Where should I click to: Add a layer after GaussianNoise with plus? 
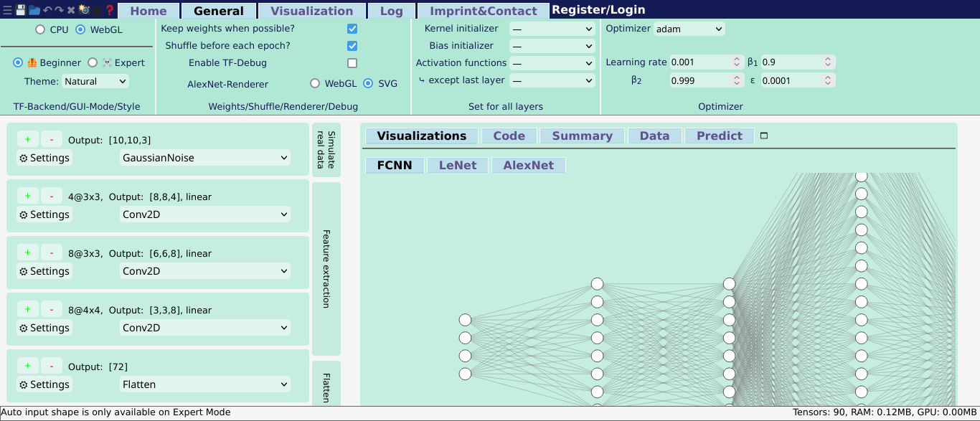tap(27, 140)
